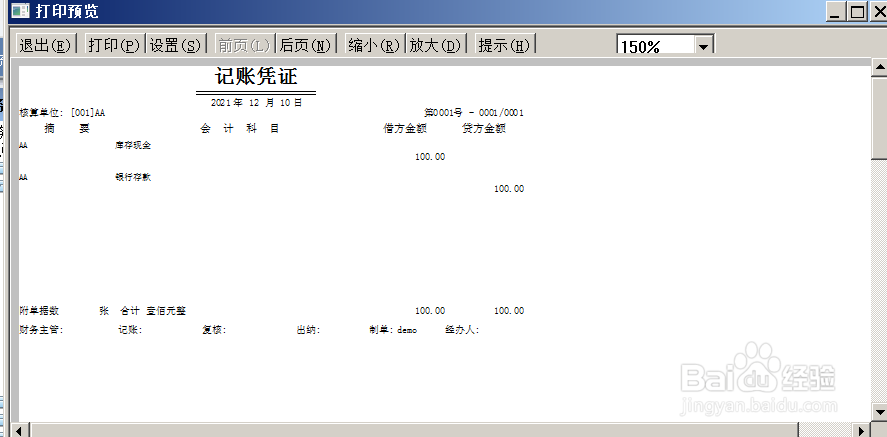This screenshot has width=887, height=437.
Task: Click 核算单位: [001]AA text
Action: 62,113
